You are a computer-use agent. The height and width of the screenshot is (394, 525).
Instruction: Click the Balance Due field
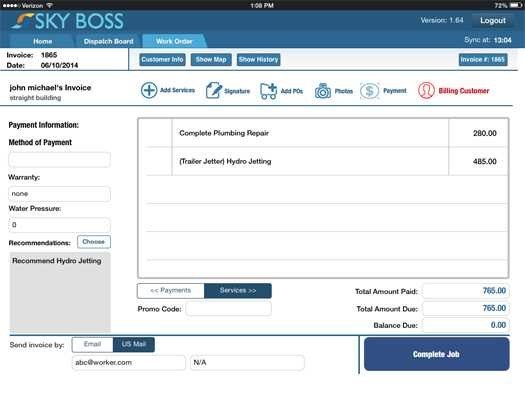point(466,325)
